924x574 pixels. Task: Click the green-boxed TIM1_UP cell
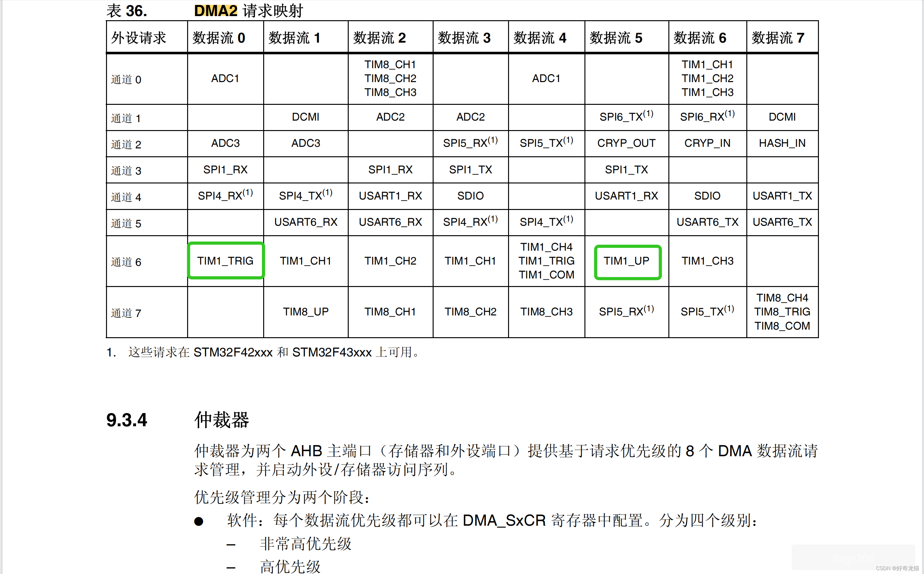click(626, 261)
